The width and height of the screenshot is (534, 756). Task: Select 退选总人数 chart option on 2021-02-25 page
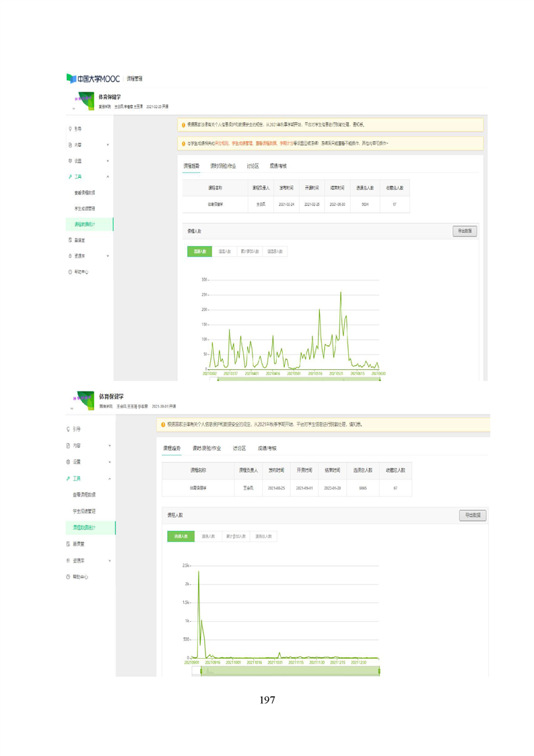(x=275, y=251)
